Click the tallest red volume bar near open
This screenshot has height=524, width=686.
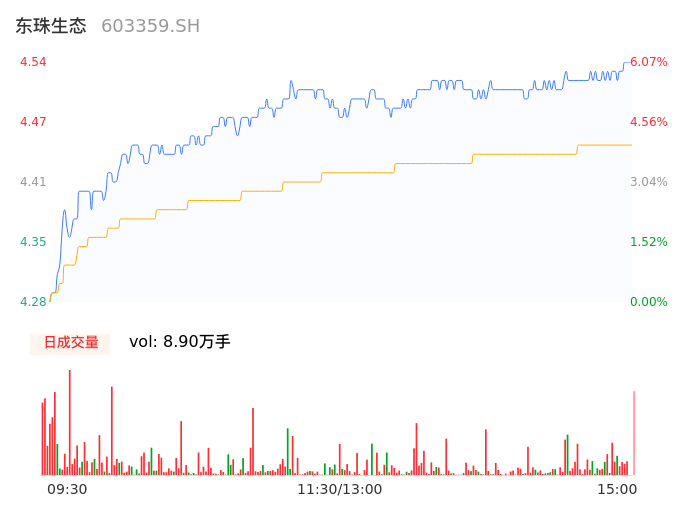point(69,420)
